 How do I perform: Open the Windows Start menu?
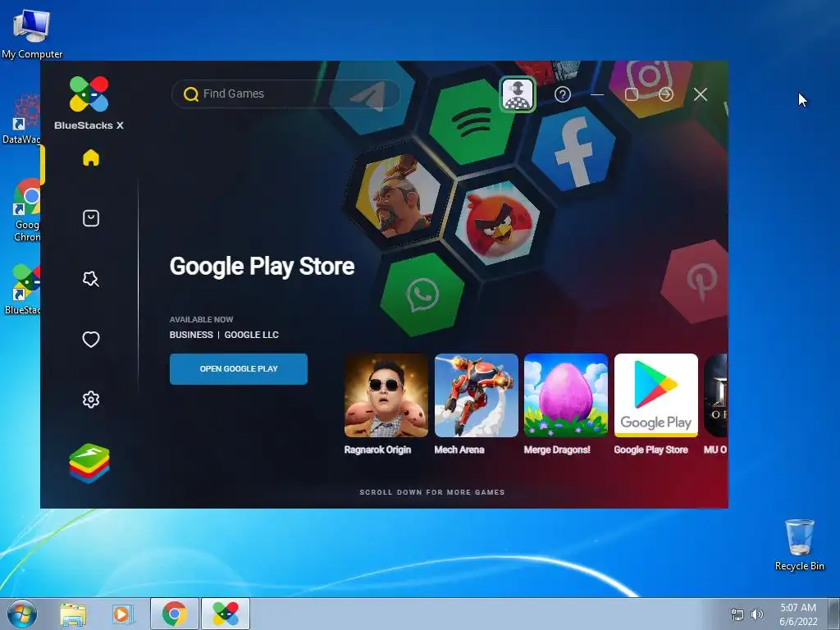tap(22, 614)
